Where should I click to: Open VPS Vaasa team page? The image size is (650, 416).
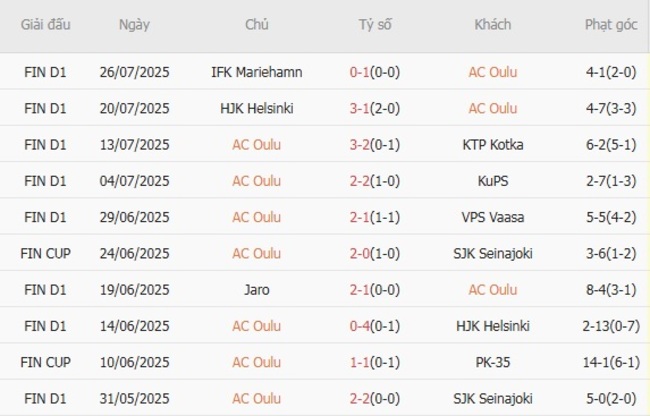(x=493, y=217)
